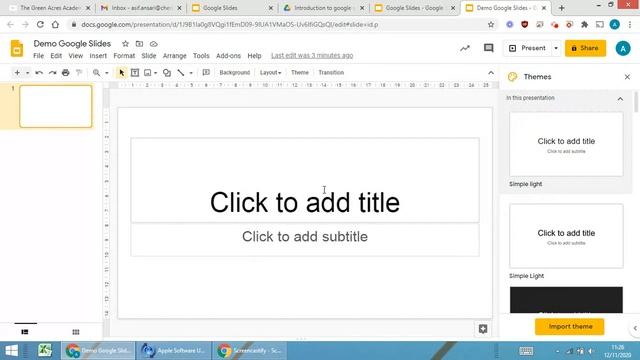The height and width of the screenshot is (360, 640).
Task: Reload the page in Chrome
Action: coord(40,24)
